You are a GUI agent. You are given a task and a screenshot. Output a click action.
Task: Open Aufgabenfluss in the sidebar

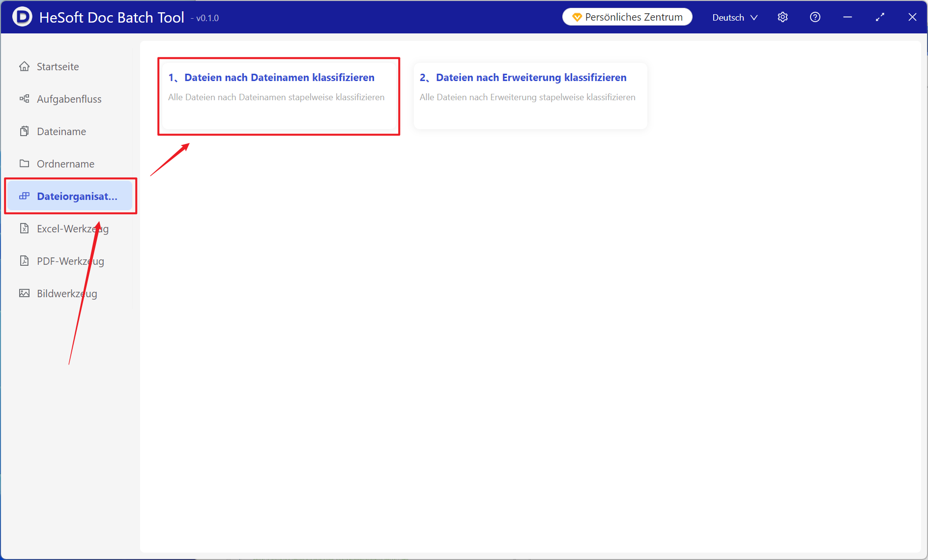(x=69, y=99)
